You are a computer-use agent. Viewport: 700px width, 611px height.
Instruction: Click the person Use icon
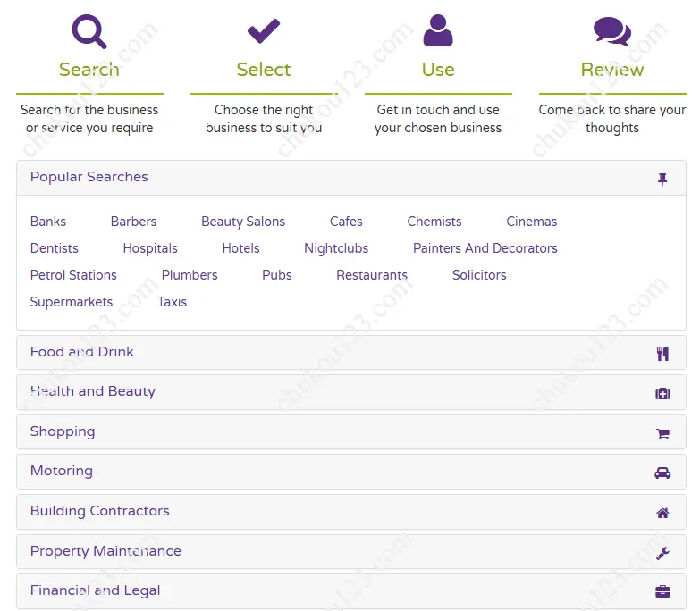click(x=438, y=30)
